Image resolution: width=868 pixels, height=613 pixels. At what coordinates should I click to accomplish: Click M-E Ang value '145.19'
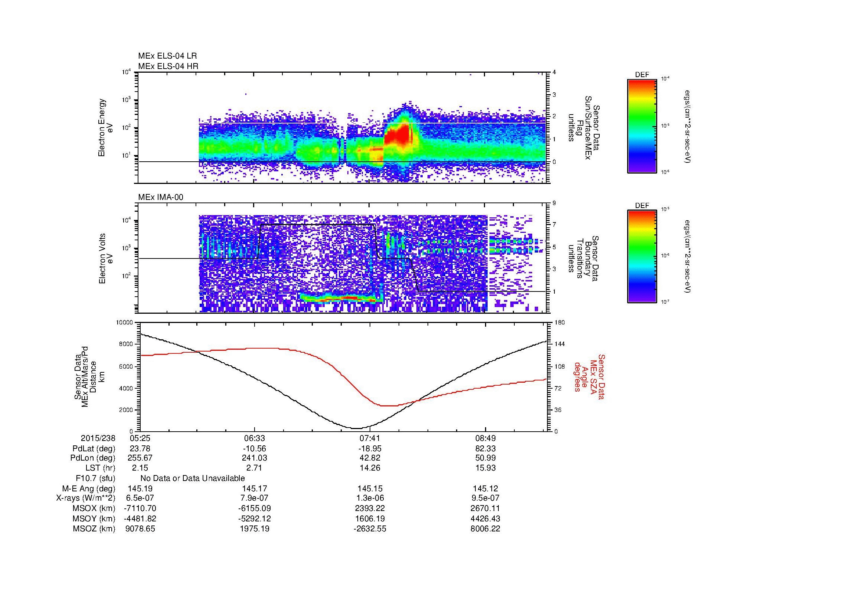(140, 488)
